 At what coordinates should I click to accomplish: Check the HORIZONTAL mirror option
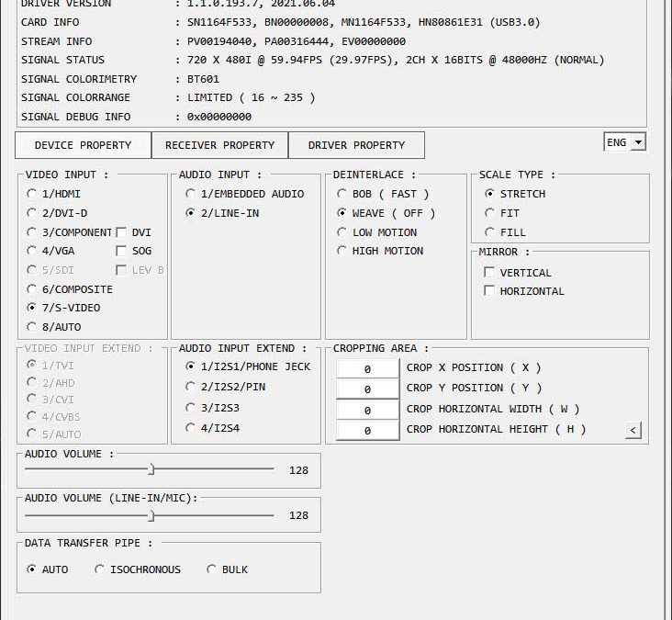489,291
